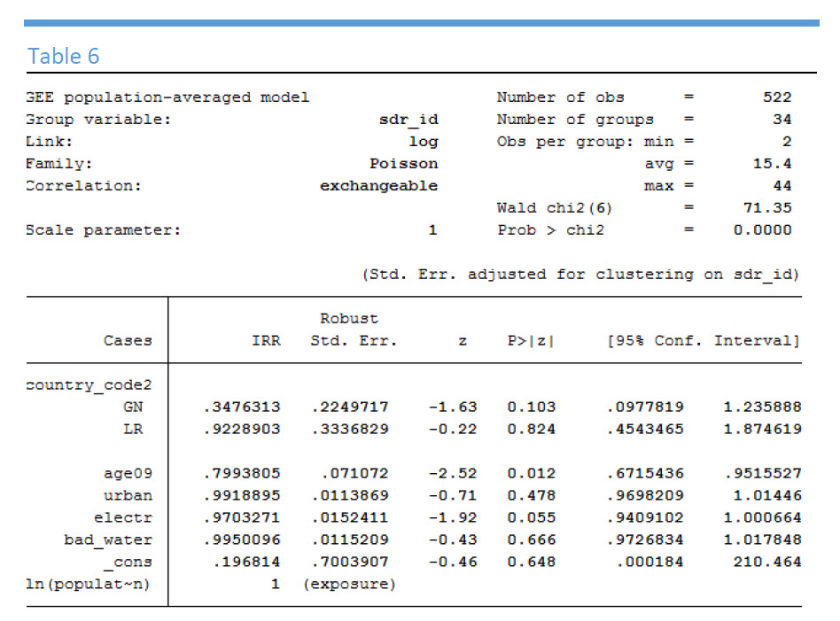This screenshot has width=840, height=621.
Task: Select Obs per group avg 15.4
Action: coord(772,163)
